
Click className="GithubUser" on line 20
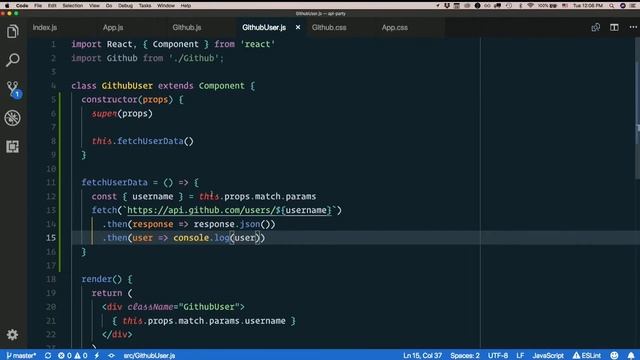tap(183, 307)
